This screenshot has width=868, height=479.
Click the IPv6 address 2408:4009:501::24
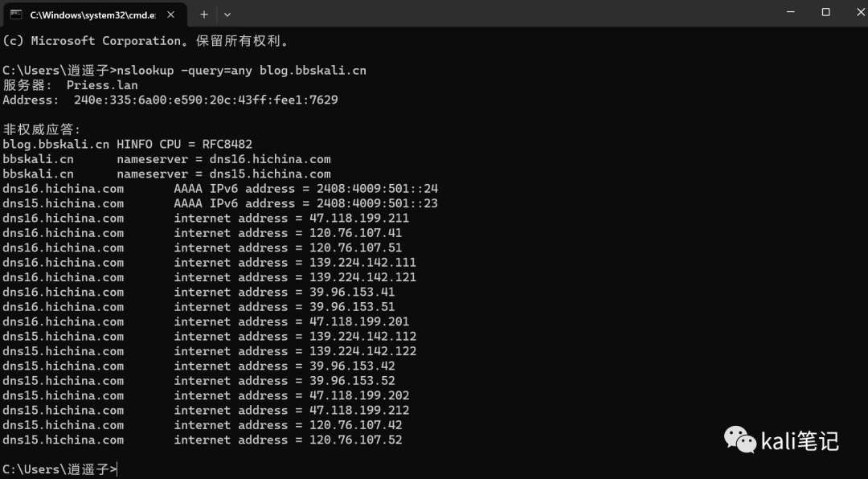(377, 188)
